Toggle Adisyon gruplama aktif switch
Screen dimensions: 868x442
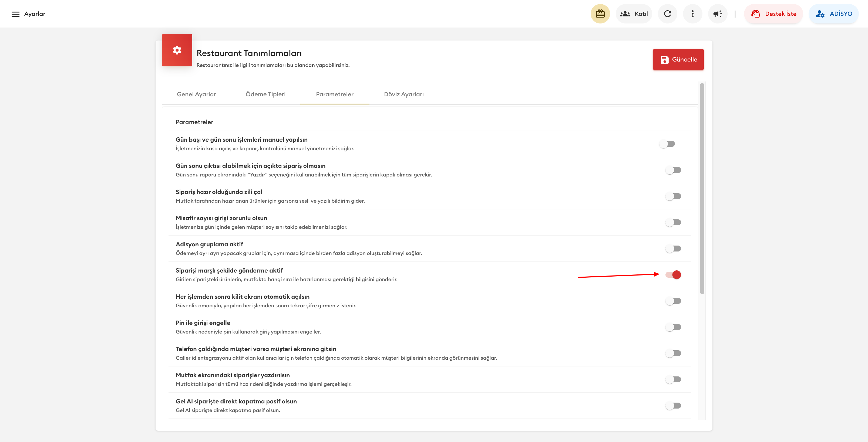(673, 249)
